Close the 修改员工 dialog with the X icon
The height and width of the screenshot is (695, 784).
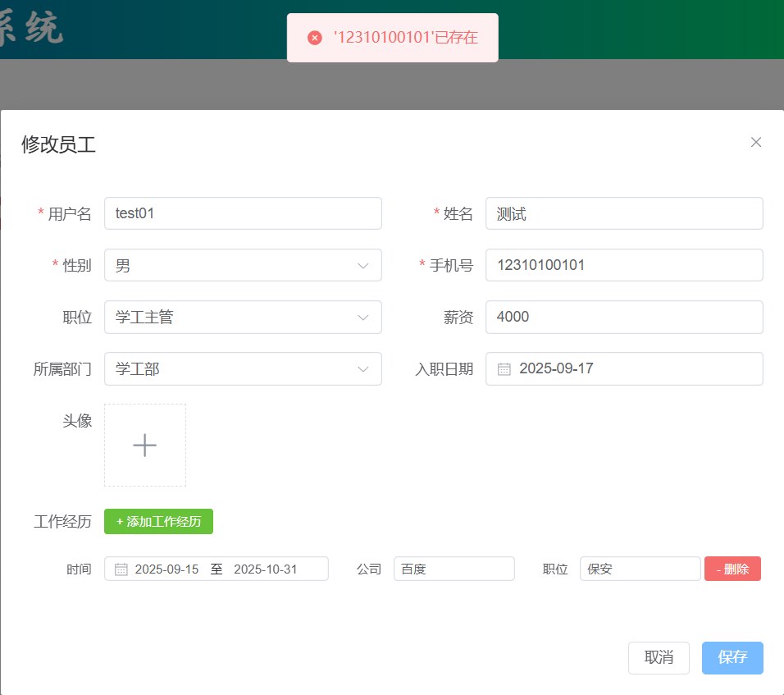click(x=756, y=142)
